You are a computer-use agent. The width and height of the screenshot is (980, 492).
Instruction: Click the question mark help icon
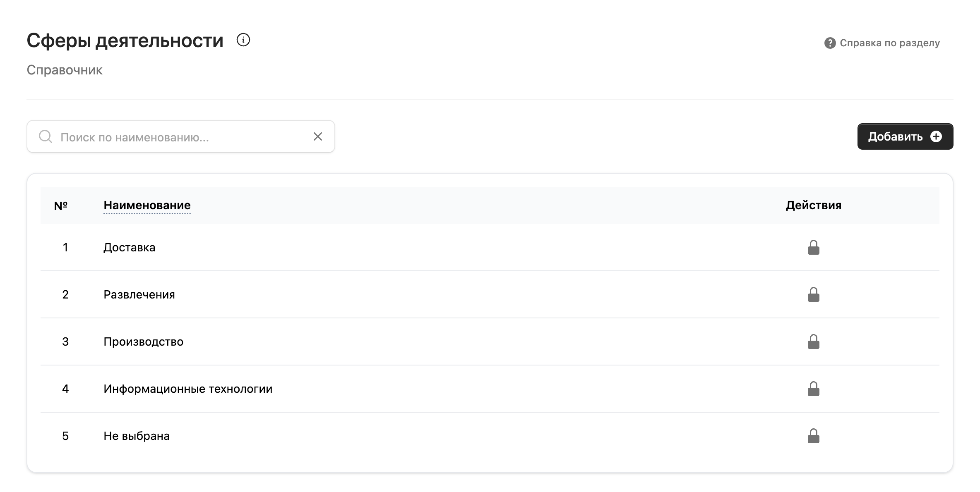tap(830, 43)
